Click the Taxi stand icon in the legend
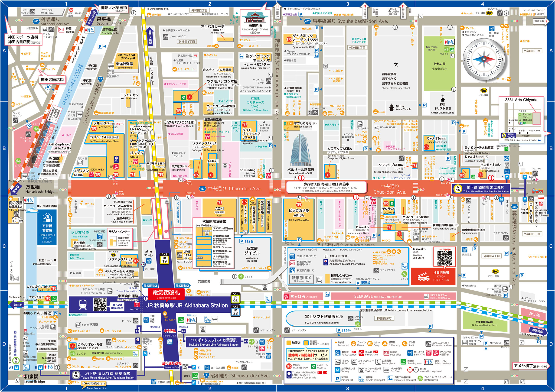This screenshot has height=392, width=555. 361,369
